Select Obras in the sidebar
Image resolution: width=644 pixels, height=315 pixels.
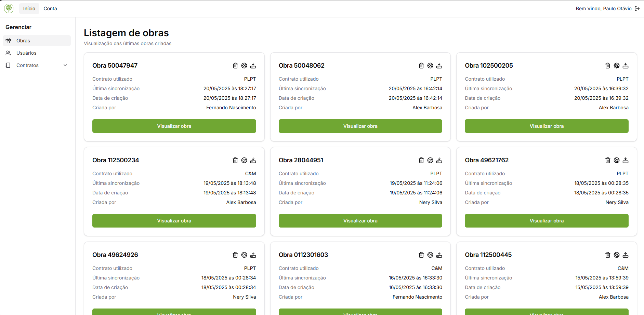click(x=23, y=41)
